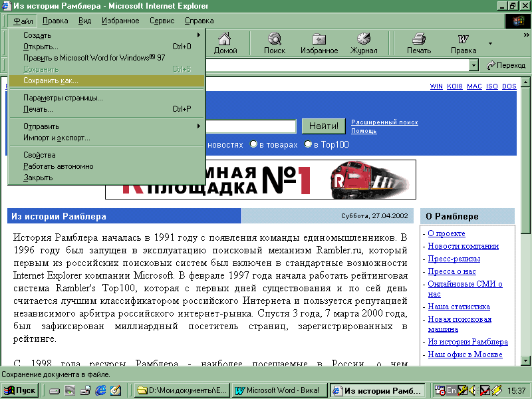Click the Печать (Print) toolbar icon
Viewport: 532px width, 399px height.
(x=419, y=43)
